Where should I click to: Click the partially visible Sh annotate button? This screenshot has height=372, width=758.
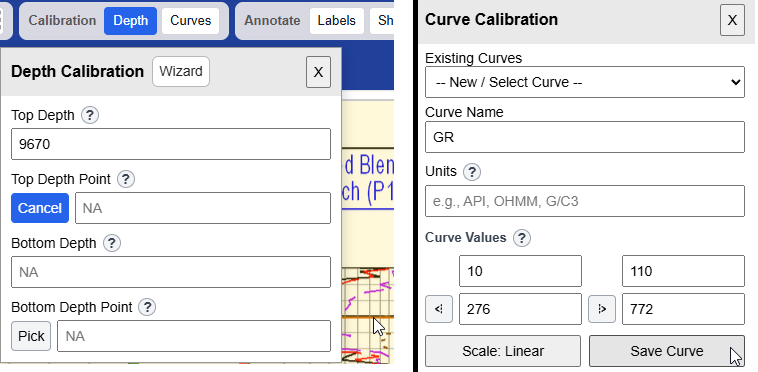tap(382, 21)
